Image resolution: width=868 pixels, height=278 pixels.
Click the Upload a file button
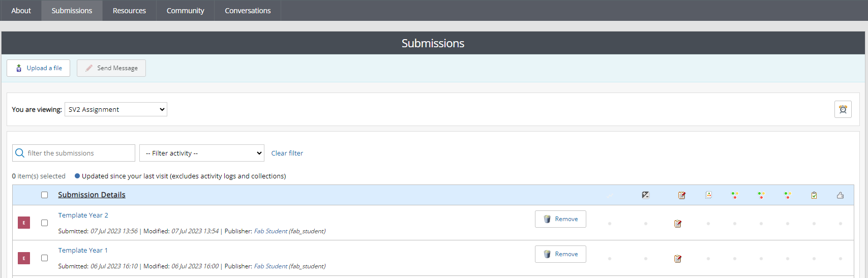tap(38, 68)
